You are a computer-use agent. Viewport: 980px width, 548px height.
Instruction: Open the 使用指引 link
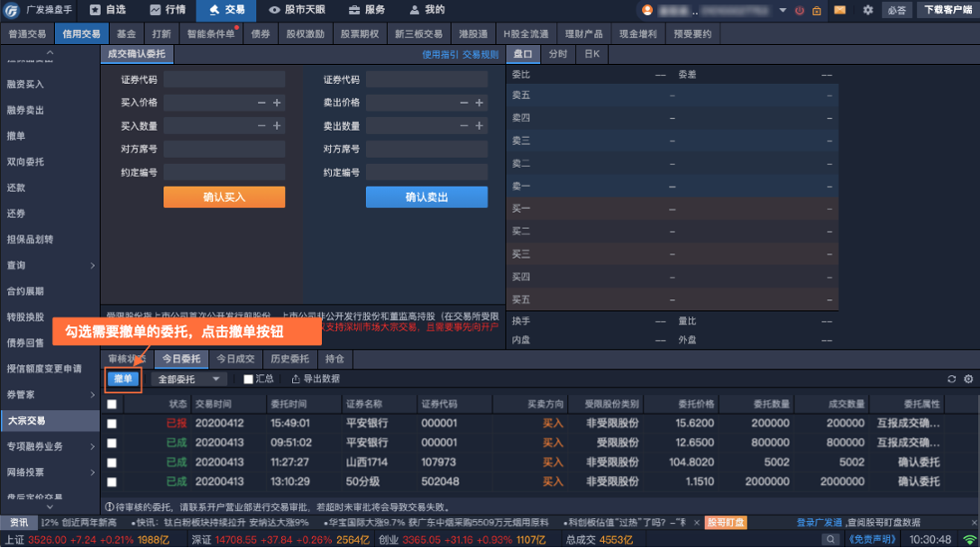click(x=441, y=54)
